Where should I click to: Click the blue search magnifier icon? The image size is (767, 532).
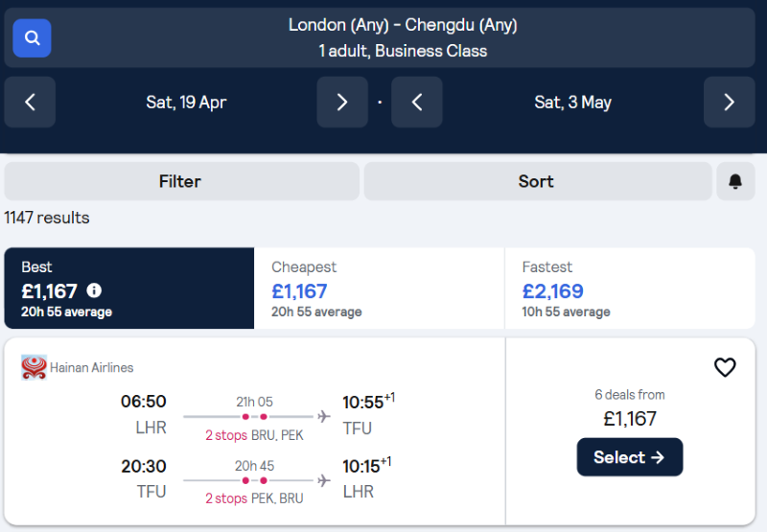(x=32, y=38)
